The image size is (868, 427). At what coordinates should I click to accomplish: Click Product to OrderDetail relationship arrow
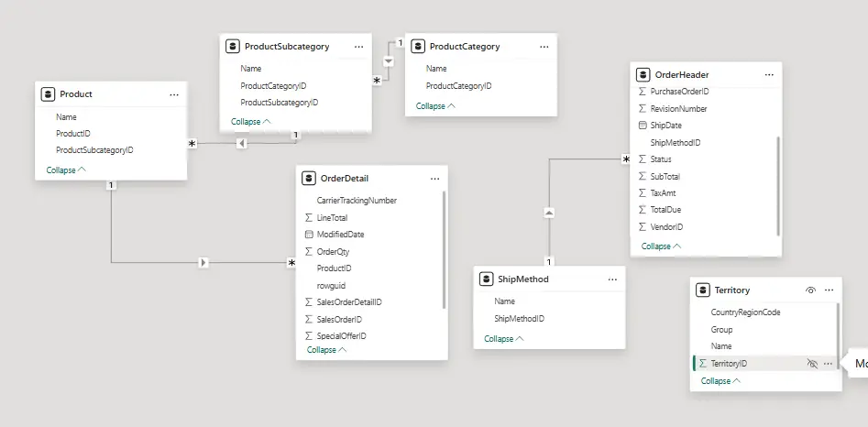click(x=203, y=263)
